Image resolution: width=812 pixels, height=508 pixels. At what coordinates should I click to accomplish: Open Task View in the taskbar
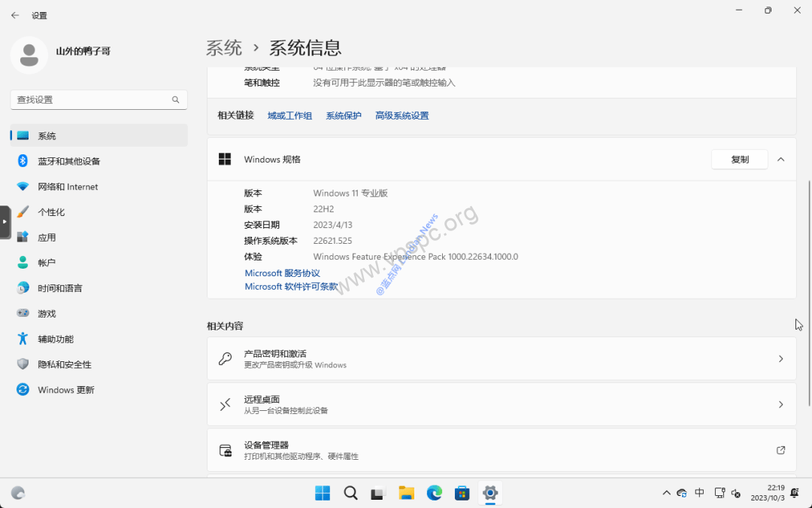[x=378, y=493]
